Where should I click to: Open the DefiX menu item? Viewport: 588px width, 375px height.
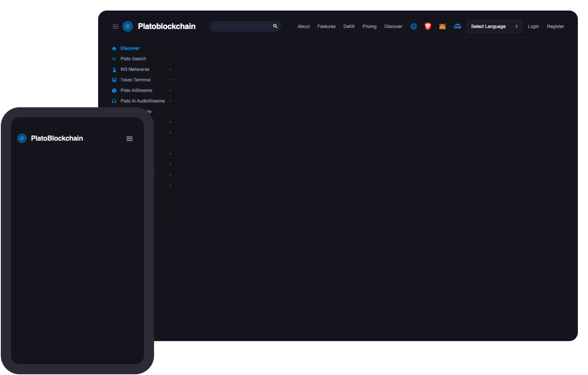(x=349, y=26)
